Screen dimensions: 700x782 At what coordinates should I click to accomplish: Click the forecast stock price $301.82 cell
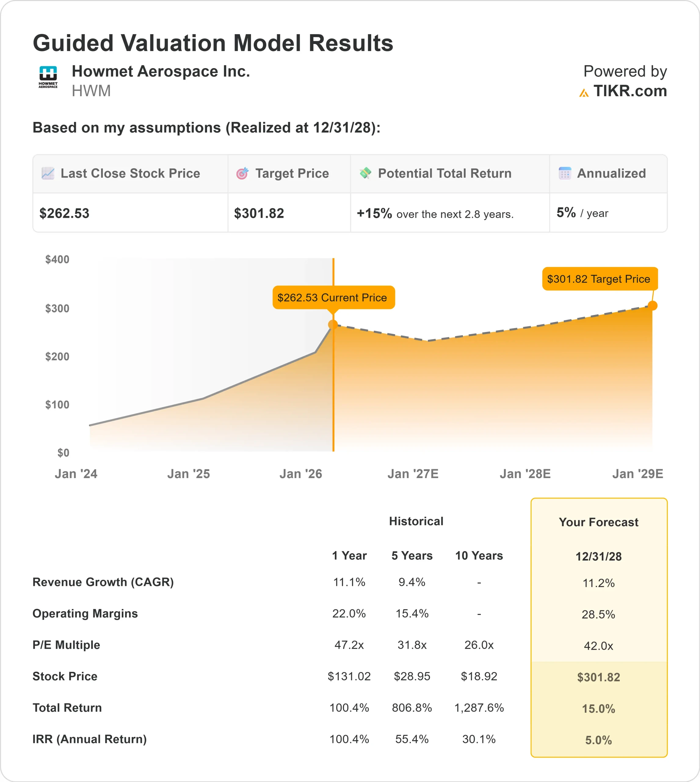(598, 677)
